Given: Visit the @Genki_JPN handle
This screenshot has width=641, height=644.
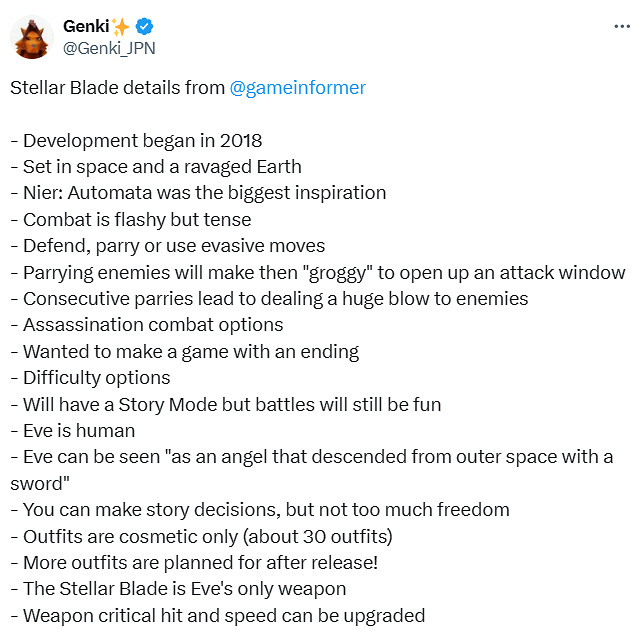Looking at the screenshot, I should (109, 47).
